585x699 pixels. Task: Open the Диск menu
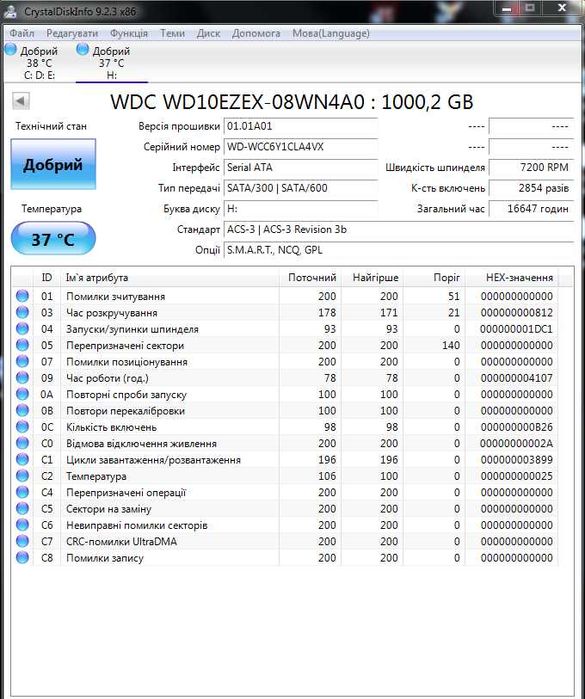(209, 33)
